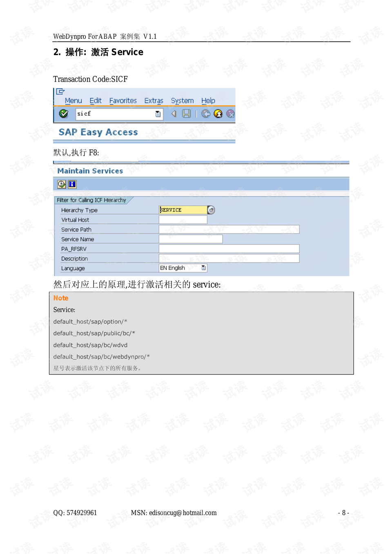392x554 pixels.
Task: Click the header WebDynpro ForABAP V1.1
Action: 105,36
